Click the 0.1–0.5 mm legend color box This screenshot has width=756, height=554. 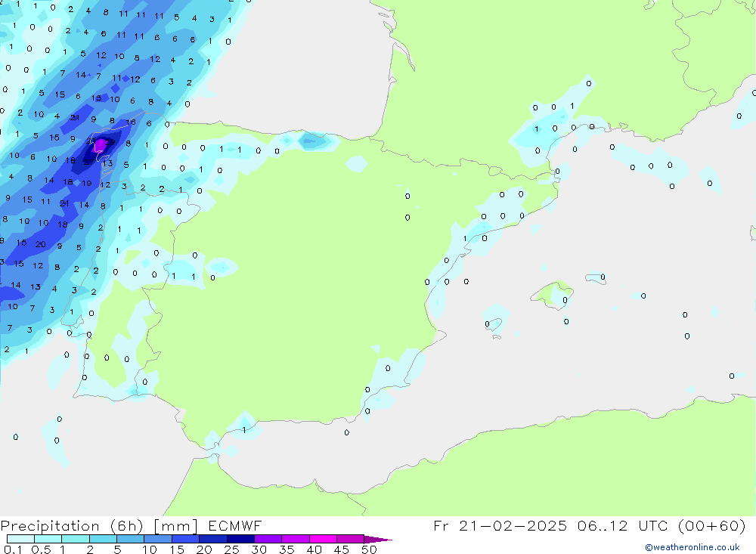click(20, 539)
